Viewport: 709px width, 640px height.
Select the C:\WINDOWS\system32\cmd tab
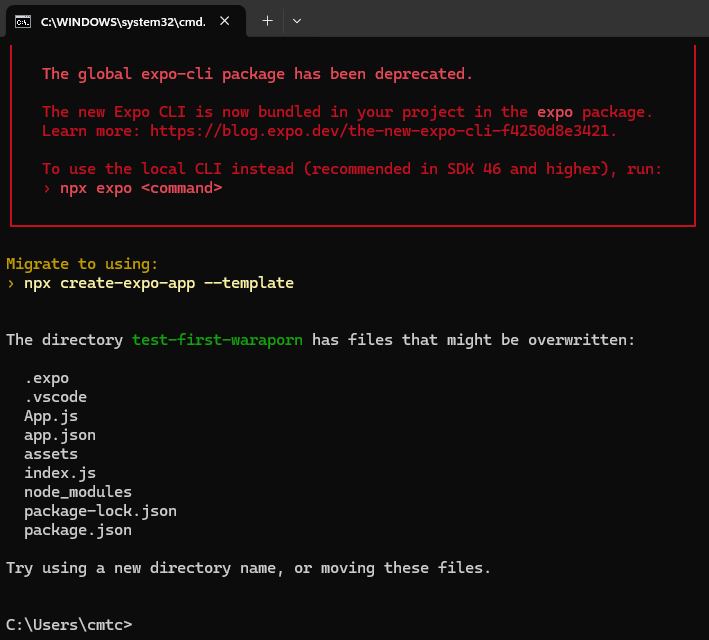pos(120,21)
